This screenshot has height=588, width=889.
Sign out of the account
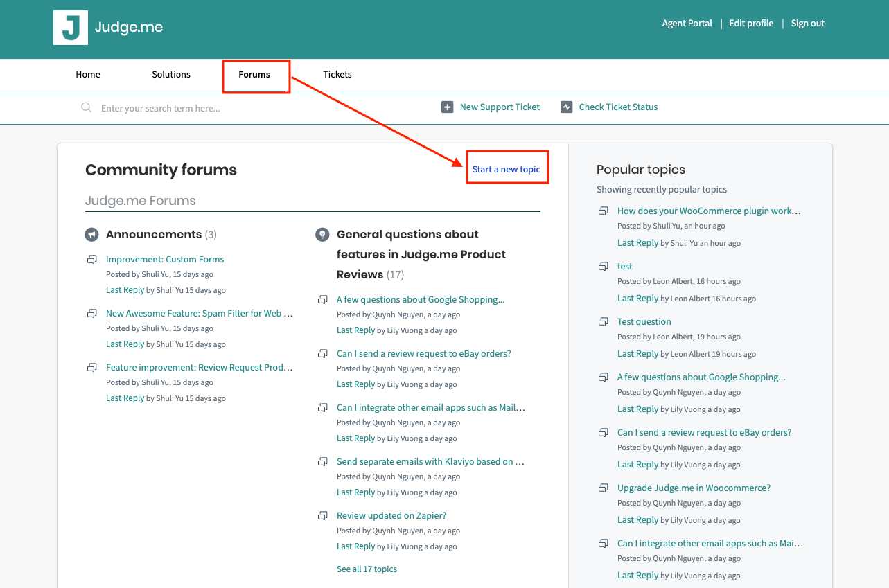click(x=808, y=24)
